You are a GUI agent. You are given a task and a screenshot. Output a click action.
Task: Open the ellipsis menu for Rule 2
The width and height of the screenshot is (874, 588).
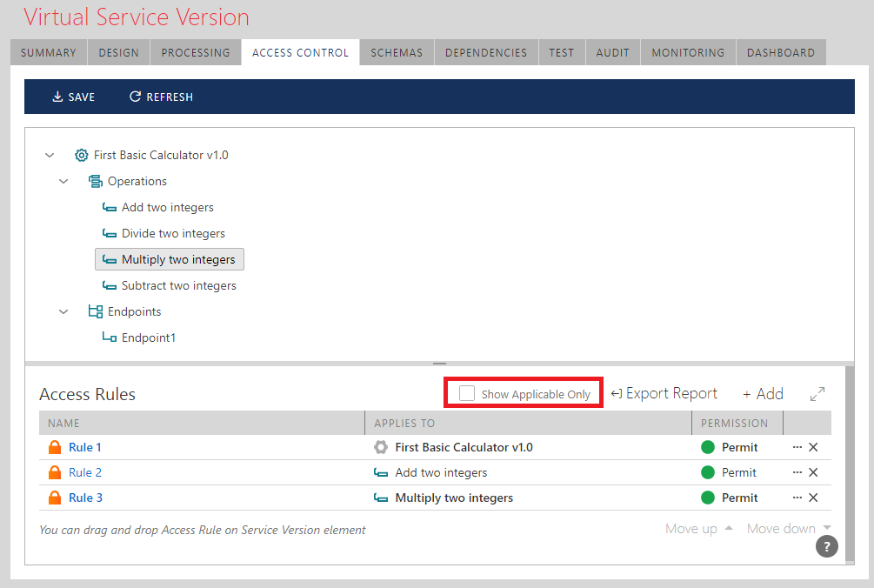(x=797, y=473)
